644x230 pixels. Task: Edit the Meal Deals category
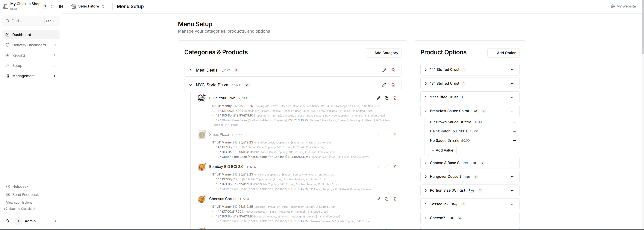(384, 70)
